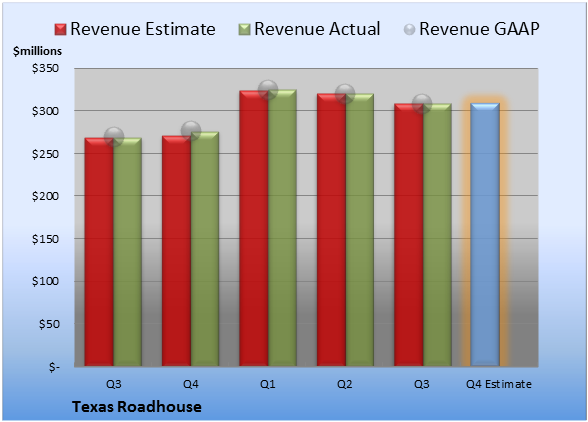Click the 'Q2' quarter label

[x=345, y=384]
